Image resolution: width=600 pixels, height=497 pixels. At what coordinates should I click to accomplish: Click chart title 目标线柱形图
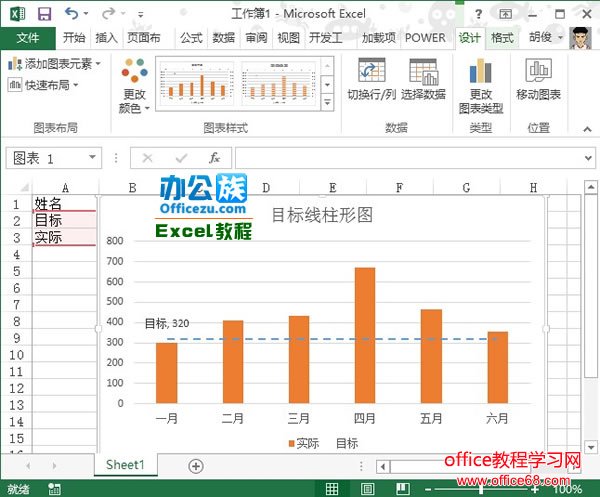pos(322,215)
